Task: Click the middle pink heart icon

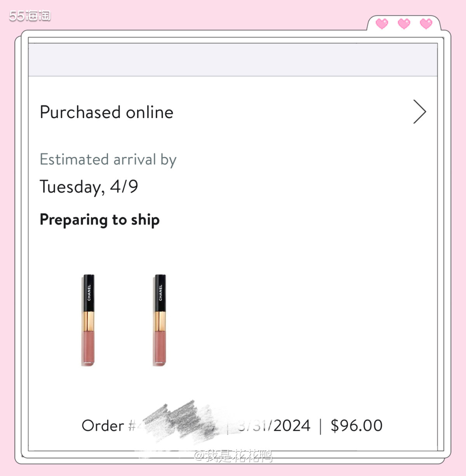Action: coord(404,24)
